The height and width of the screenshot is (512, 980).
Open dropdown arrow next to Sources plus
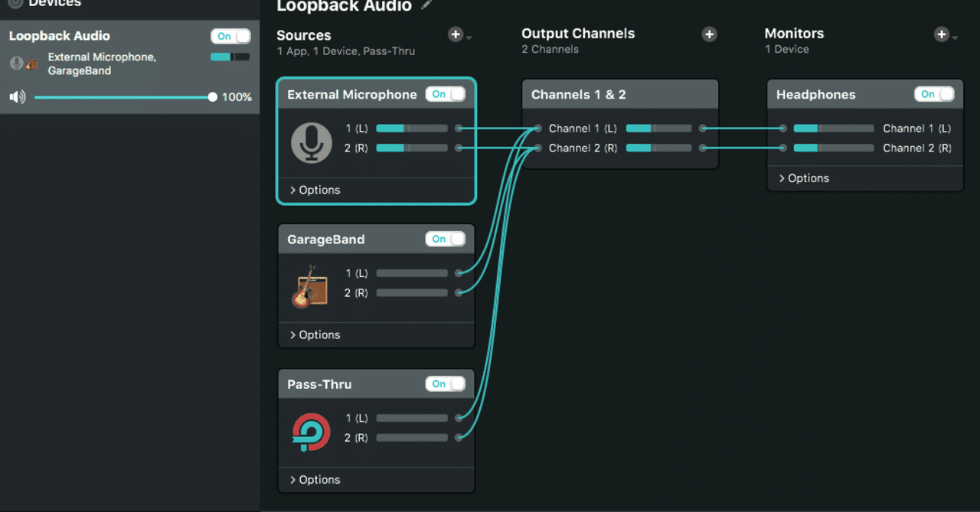469,38
